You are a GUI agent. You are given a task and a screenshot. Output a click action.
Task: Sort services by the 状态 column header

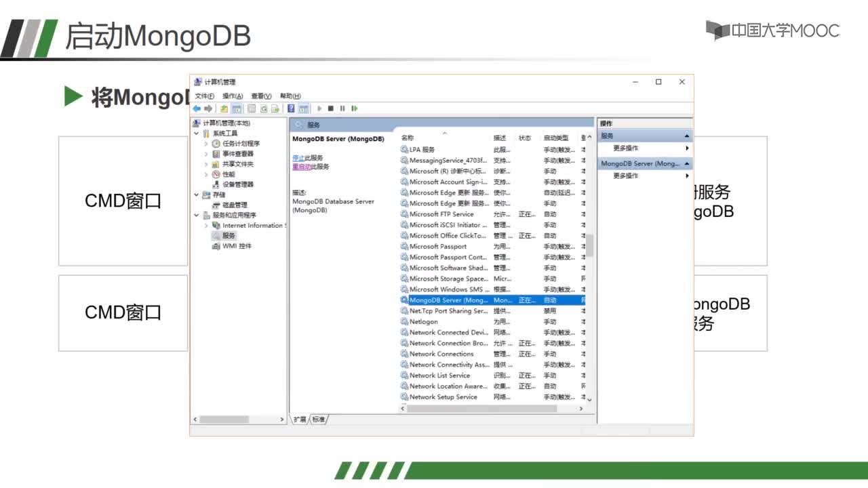tap(528, 138)
